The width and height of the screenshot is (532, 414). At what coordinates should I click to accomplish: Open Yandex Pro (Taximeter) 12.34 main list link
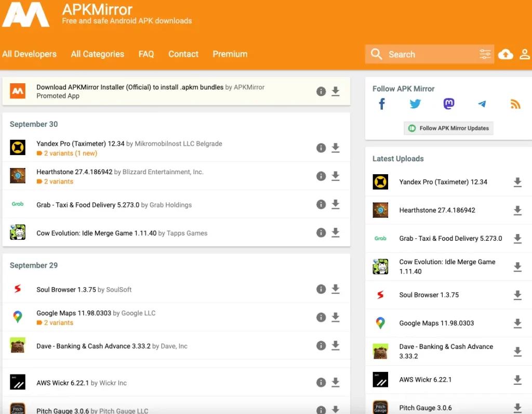coord(81,144)
